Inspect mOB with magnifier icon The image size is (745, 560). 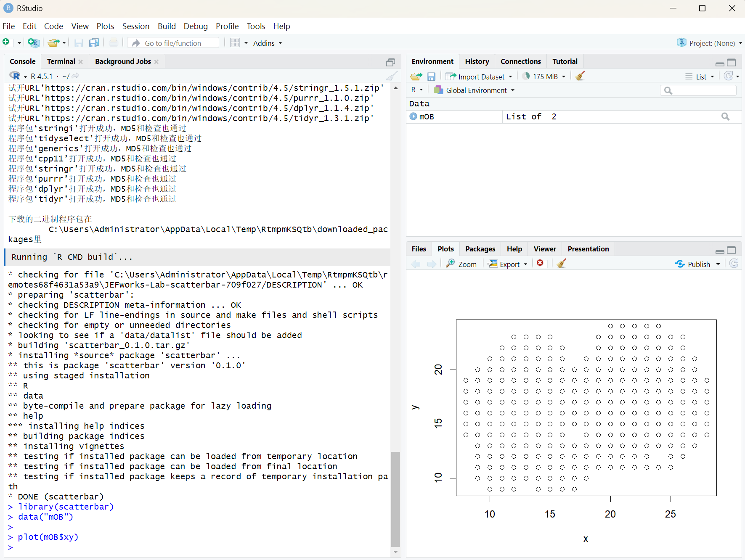coord(726,116)
